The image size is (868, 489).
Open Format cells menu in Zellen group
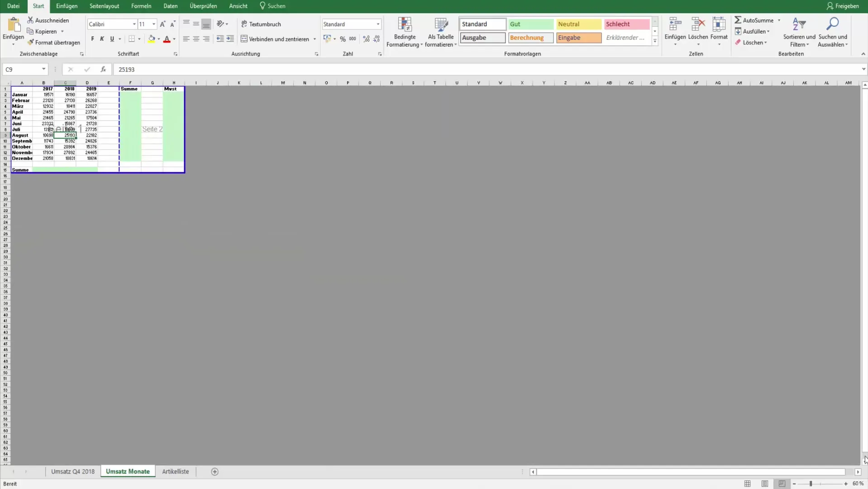coord(719,32)
